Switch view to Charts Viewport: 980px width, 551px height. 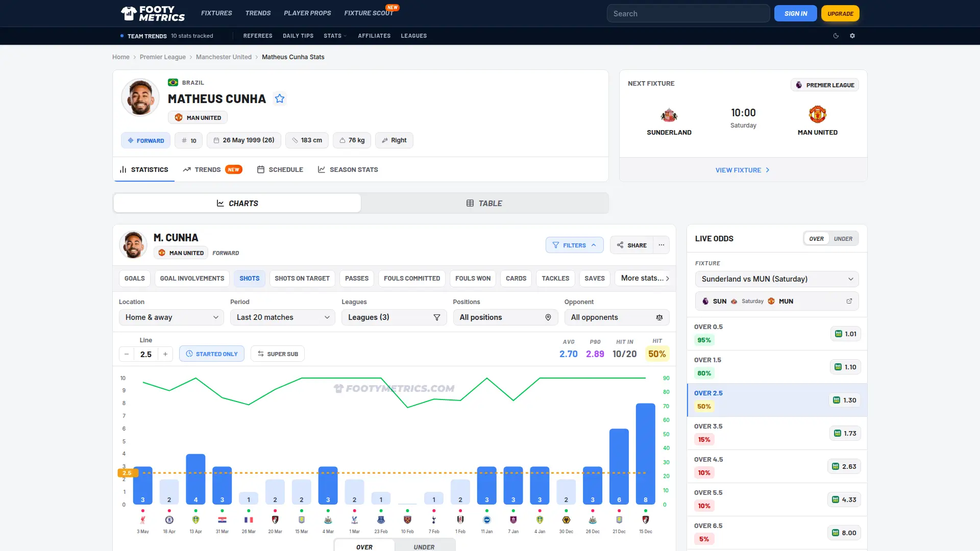(x=237, y=203)
